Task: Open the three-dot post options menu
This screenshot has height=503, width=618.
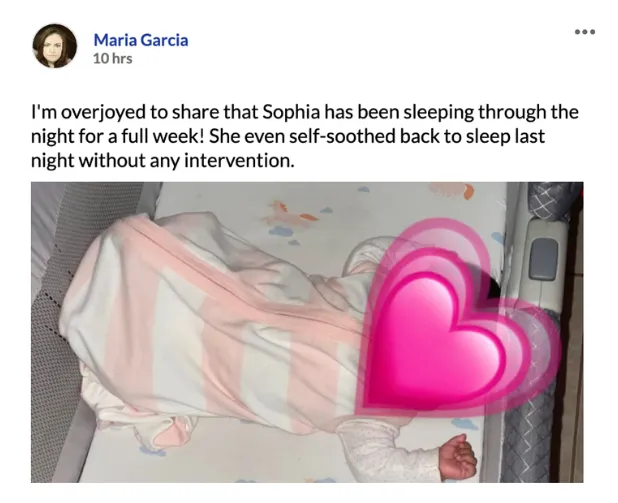Action: tap(585, 32)
